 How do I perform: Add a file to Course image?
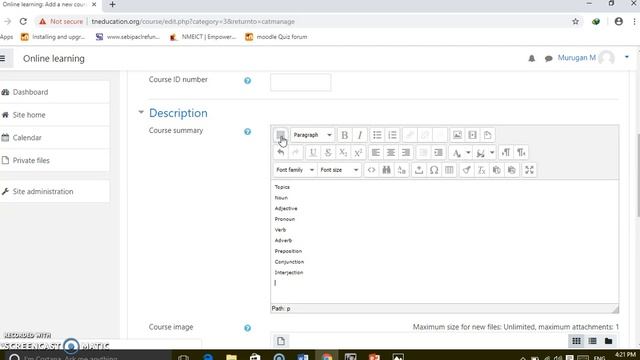(280, 341)
